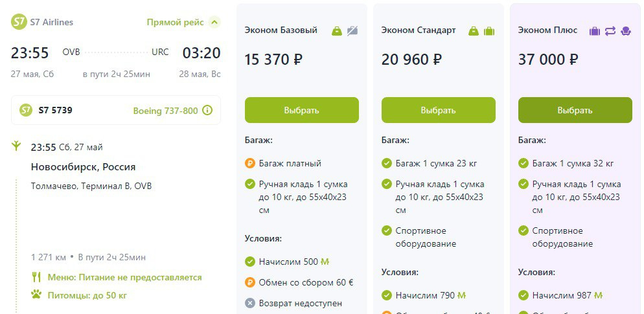
Task: Click the suitcase icon in Эконом Стандарт
Action: click(x=489, y=31)
